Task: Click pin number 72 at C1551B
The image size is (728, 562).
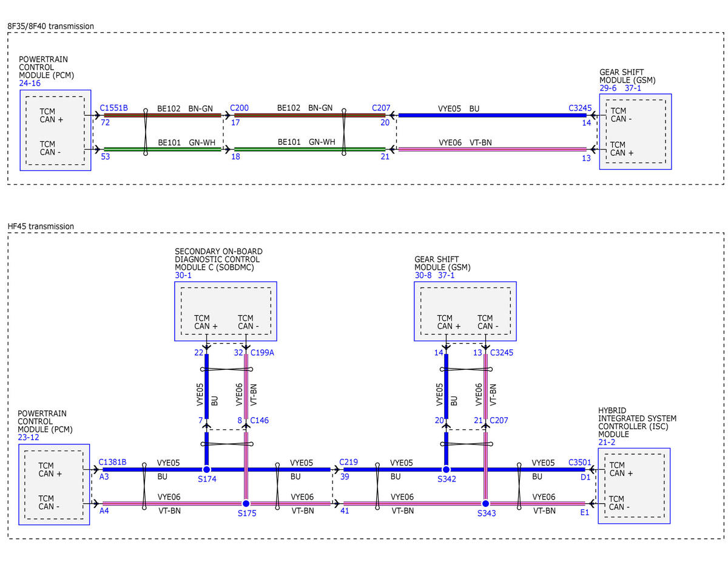Action: click(105, 123)
